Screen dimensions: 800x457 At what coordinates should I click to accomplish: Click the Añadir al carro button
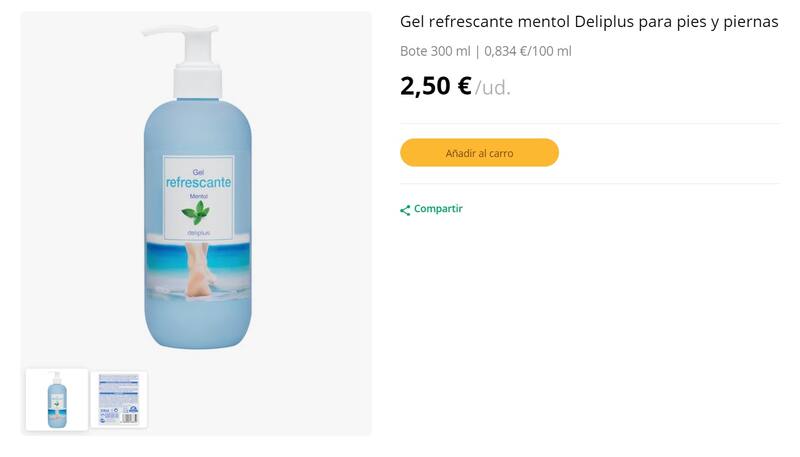coord(479,153)
